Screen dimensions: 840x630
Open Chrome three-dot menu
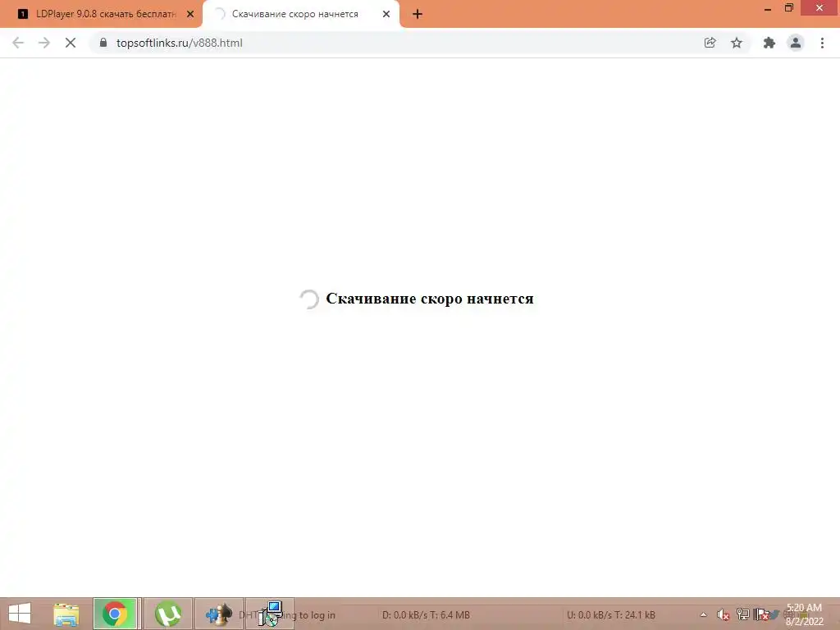822,43
